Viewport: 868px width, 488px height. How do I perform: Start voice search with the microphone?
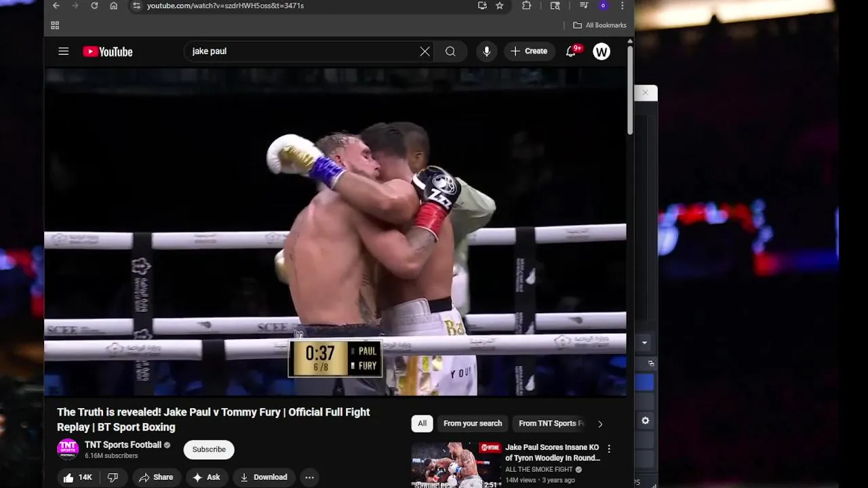[x=487, y=52]
